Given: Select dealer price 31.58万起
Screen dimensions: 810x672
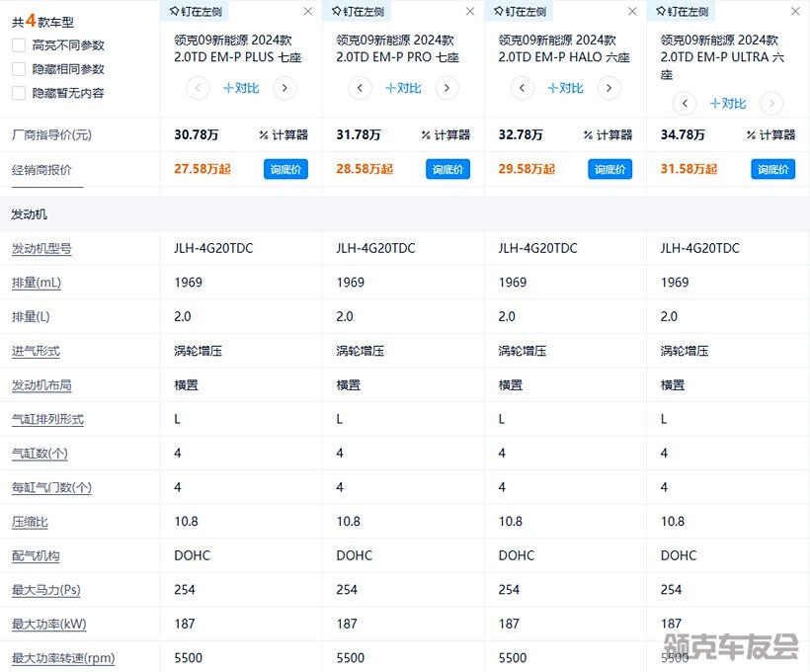Looking at the screenshot, I should pos(689,169).
